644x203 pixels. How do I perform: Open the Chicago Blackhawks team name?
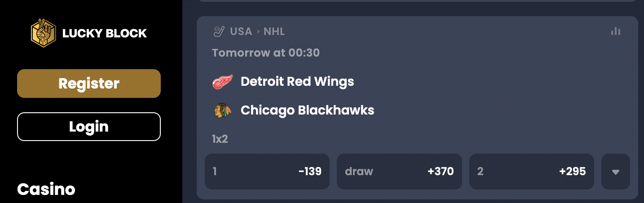click(x=308, y=110)
